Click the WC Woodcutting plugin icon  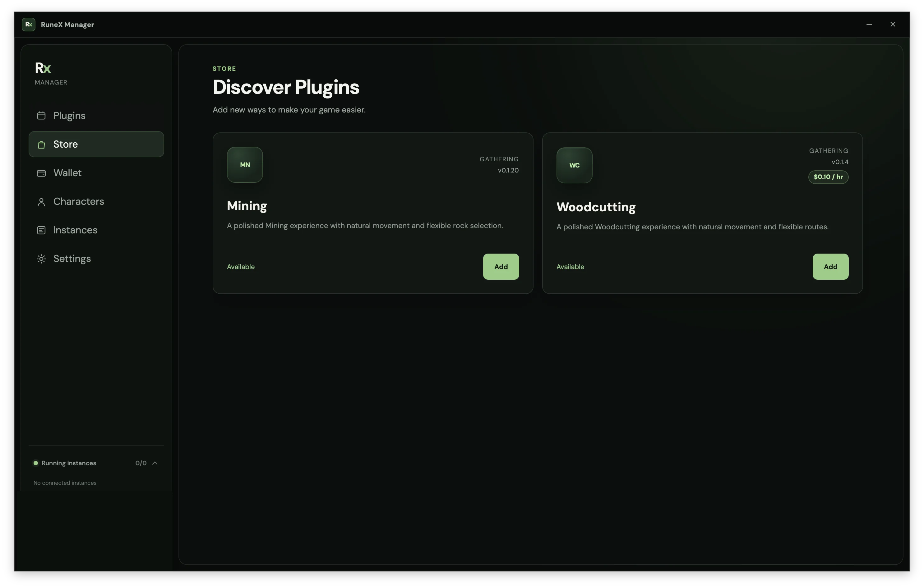click(575, 165)
